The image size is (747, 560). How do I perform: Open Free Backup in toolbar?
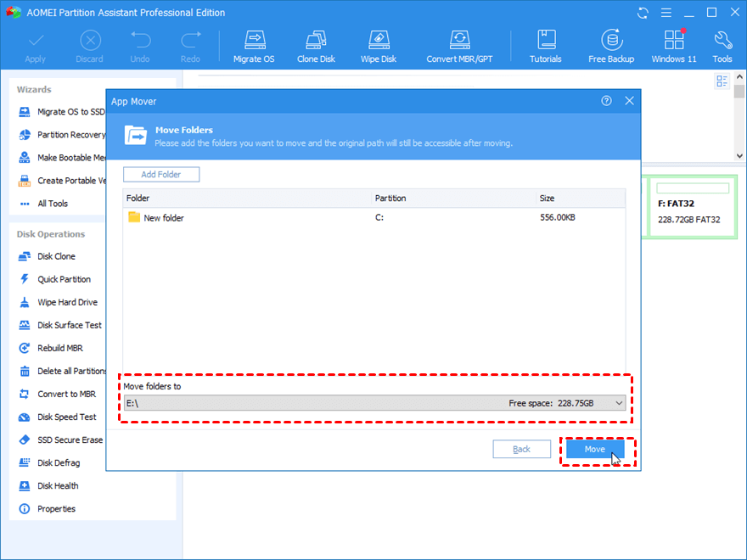tap(611, 48)
